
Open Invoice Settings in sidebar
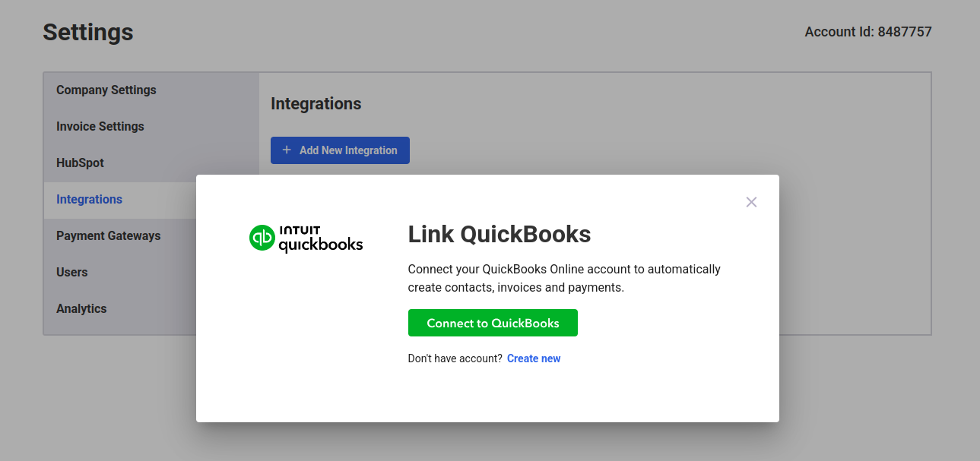(151, 126)
